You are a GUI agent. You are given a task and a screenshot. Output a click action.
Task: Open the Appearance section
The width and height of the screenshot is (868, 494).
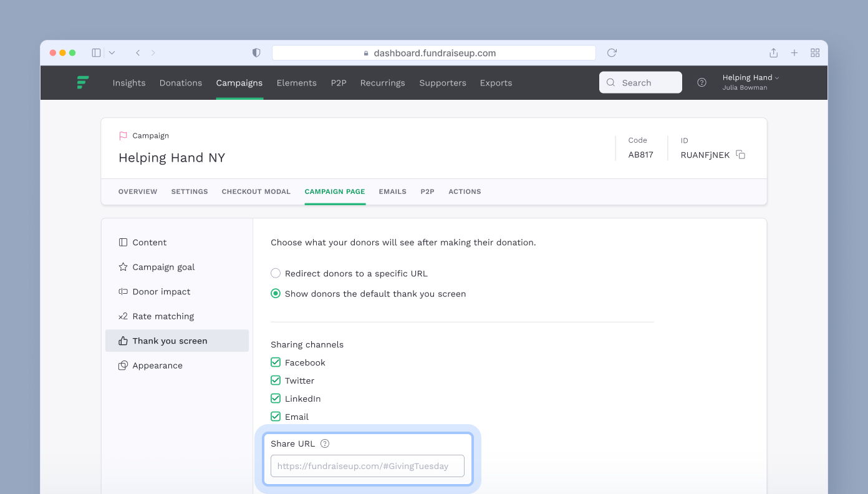[177, 366]
